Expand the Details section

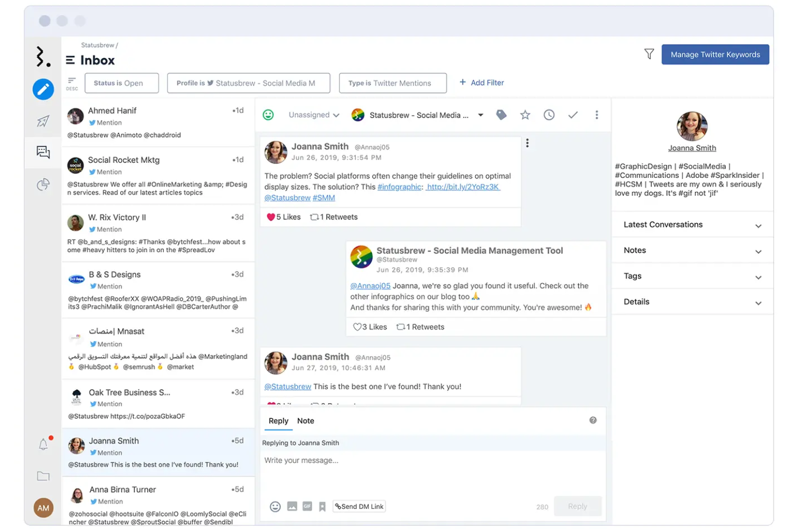692,302
